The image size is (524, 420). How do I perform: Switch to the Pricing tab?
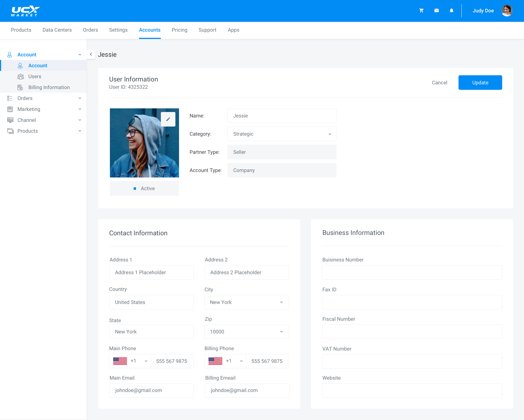click(x=179, y=30)
